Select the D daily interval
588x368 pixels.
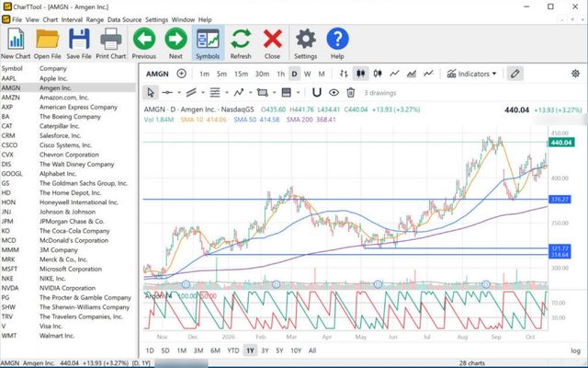(x=294, y=74)
